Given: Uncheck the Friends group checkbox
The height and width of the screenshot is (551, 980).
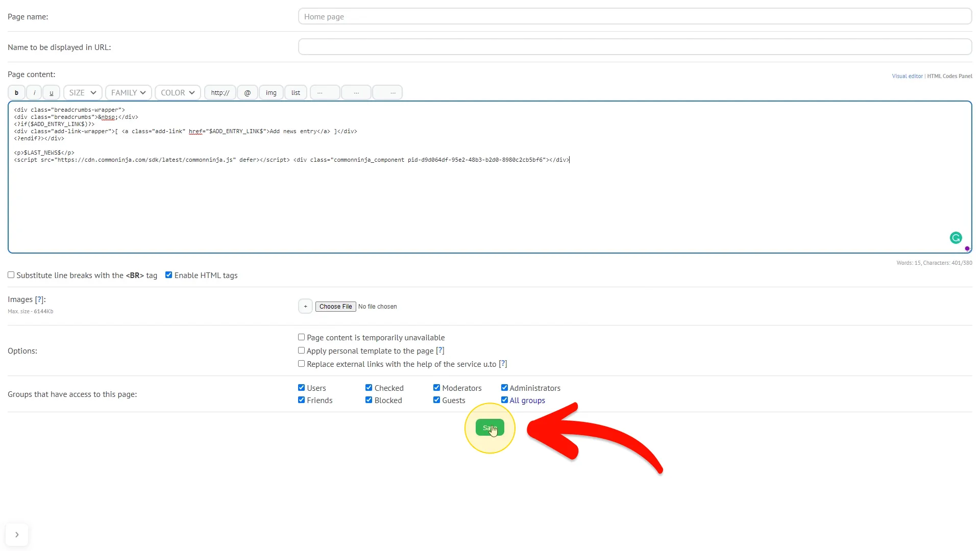Looking at the screenshot, I should (x=301, y=400).
